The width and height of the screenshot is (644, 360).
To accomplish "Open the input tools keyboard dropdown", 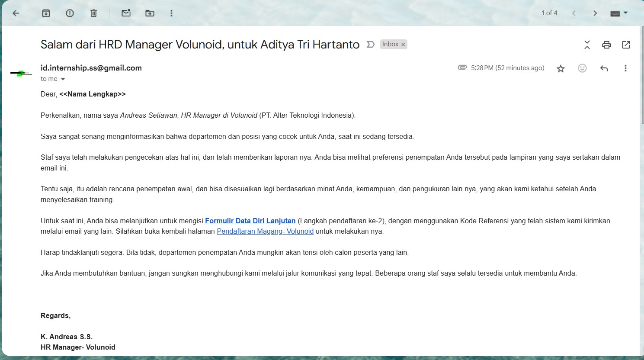I will click(x=619, y=13).
